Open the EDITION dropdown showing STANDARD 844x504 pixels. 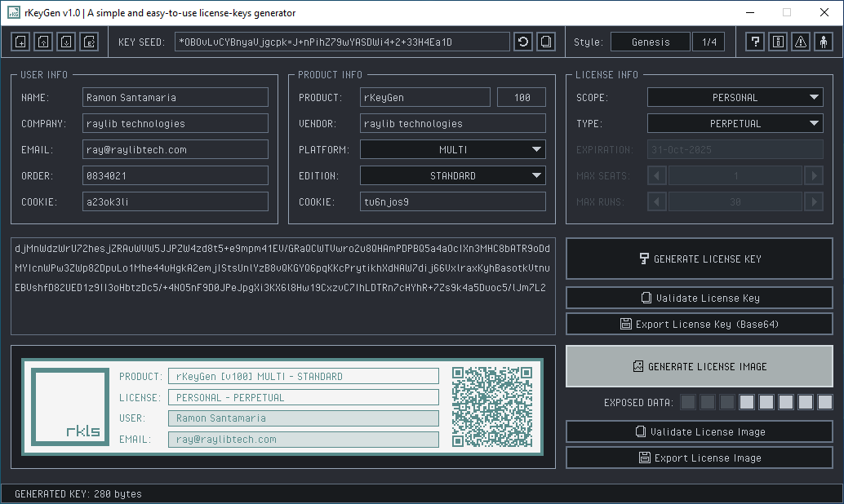[453, 175]
